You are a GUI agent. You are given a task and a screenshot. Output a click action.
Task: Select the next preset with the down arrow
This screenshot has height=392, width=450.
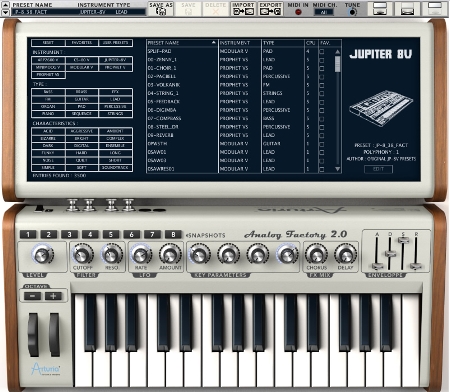(5, 12)
